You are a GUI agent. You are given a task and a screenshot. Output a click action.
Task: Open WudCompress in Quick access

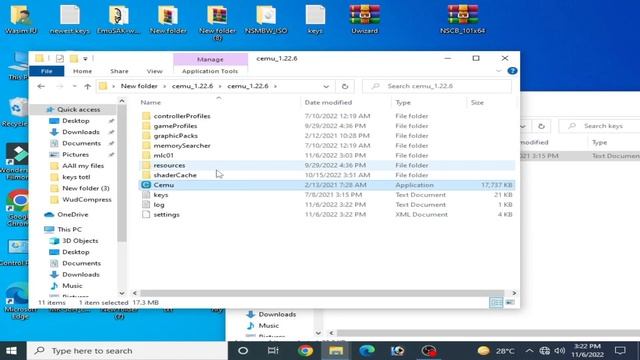(87, 200)
